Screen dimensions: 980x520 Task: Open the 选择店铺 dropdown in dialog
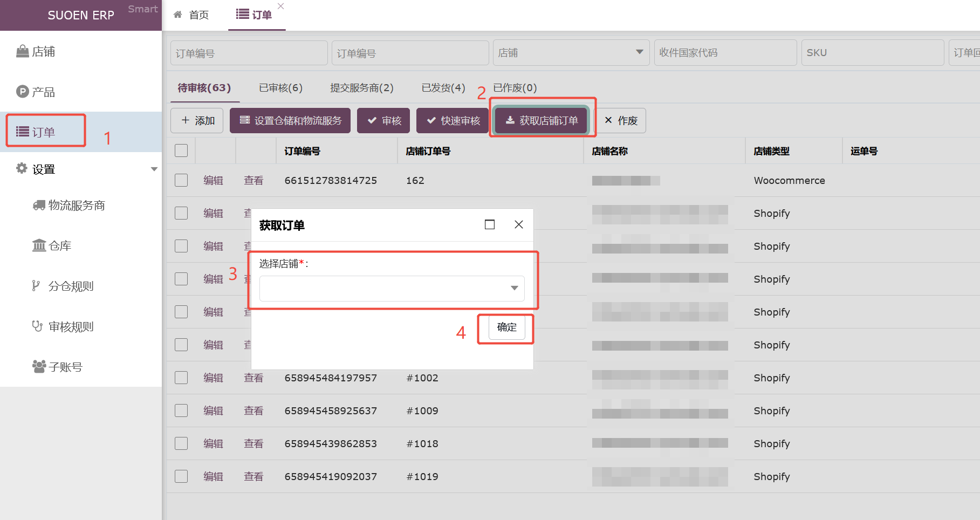click(392, 288)
